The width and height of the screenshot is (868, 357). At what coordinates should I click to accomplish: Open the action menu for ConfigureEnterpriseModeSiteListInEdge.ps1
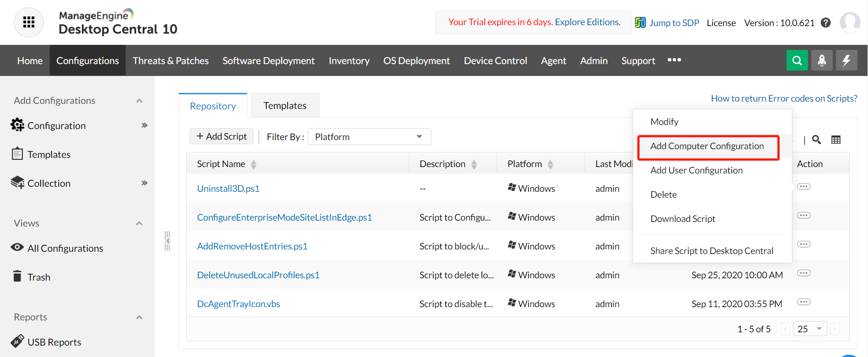[x=804, y=216]
